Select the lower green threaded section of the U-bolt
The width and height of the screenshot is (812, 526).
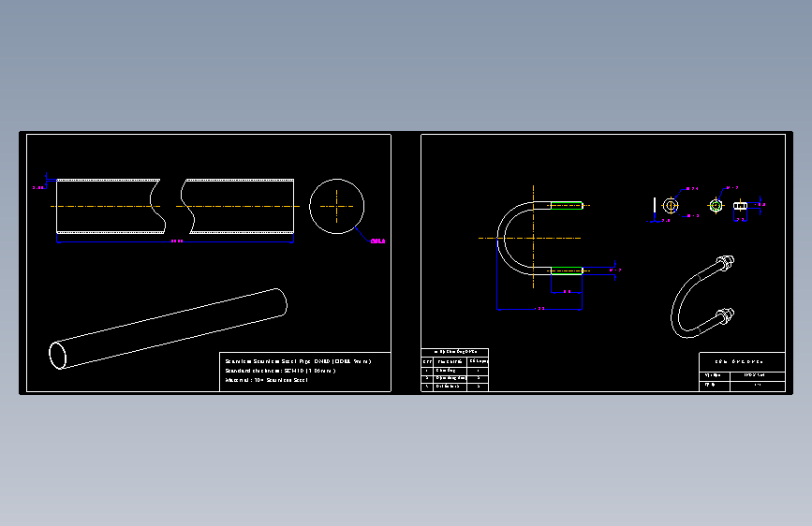tap(567, 270)
